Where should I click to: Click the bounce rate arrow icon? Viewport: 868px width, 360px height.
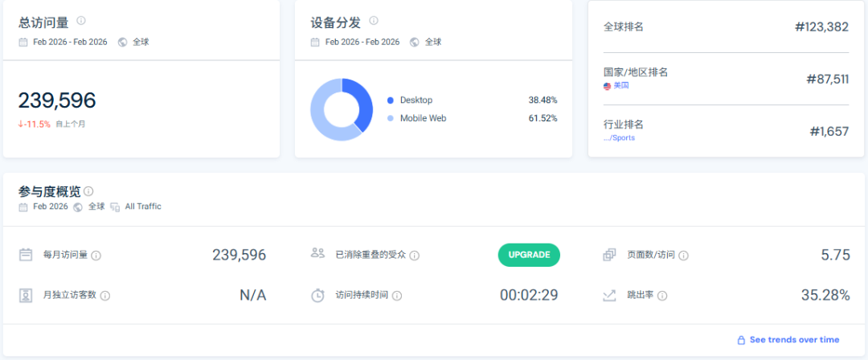(609, 295)
